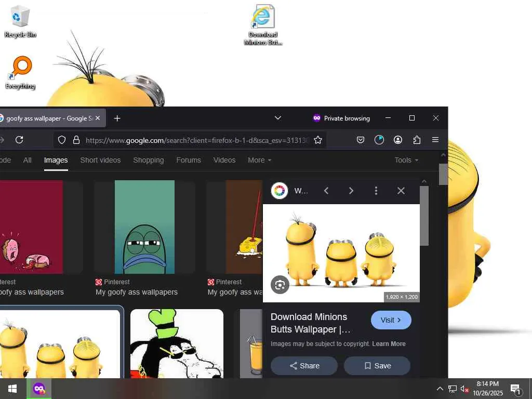Open Download Minions Butts Wallpaper title link
This screenshot has width=532, height=399.
(x=310, y=323)
